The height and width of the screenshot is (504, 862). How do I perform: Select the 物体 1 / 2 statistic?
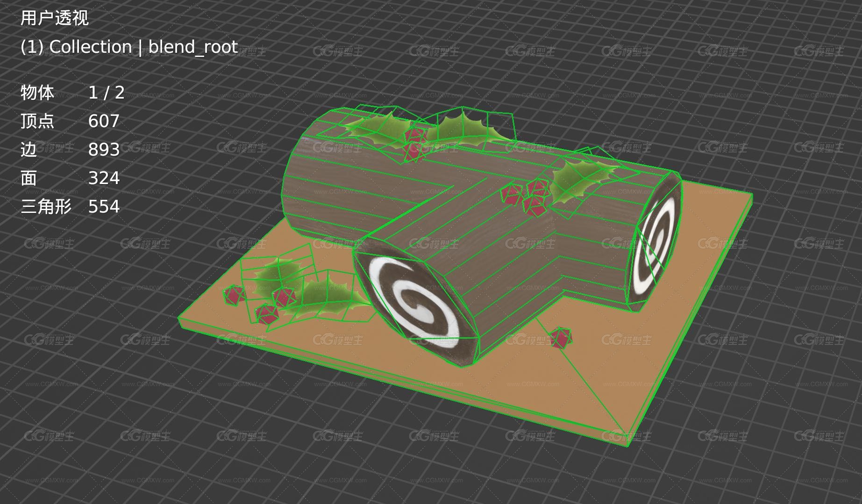72,92
